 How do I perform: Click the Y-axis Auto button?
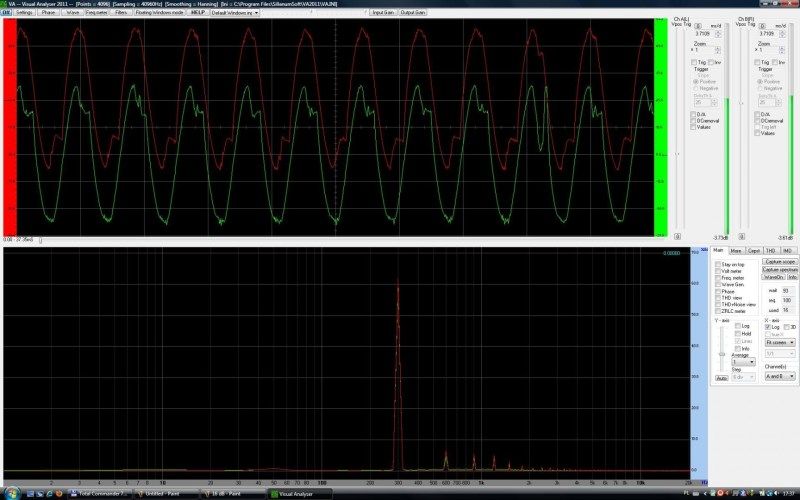point(721,379)
